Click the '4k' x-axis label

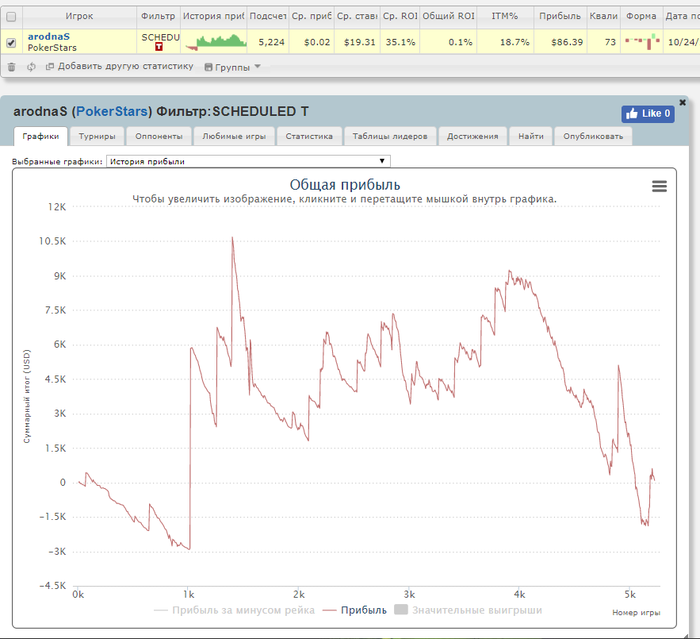click(519, 594)
